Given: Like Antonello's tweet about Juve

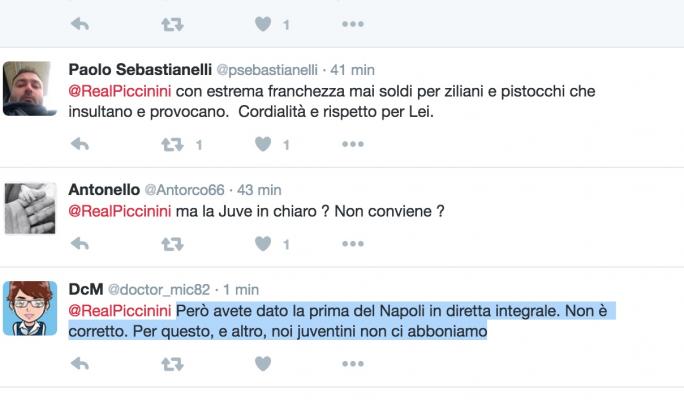Looking at the screenshot, I should pyautogui.click(x=264, y=243).
